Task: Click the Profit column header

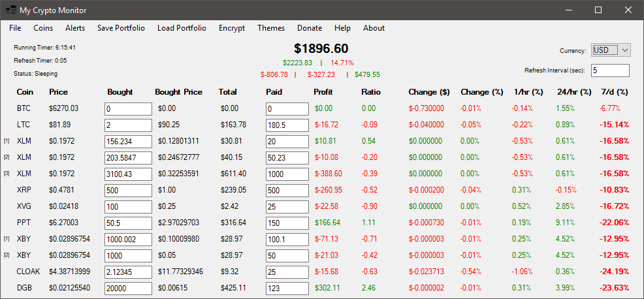Action: click(x=323, y=93)
